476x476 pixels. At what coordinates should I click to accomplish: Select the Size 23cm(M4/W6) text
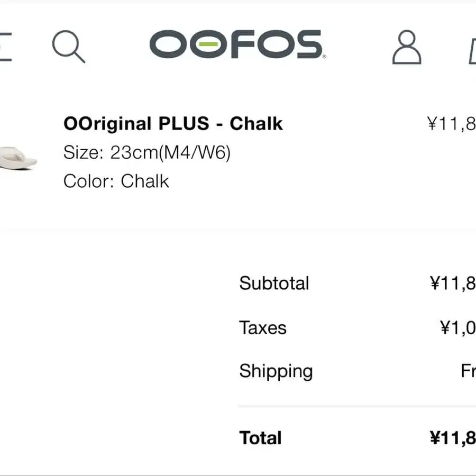point(147,152)
